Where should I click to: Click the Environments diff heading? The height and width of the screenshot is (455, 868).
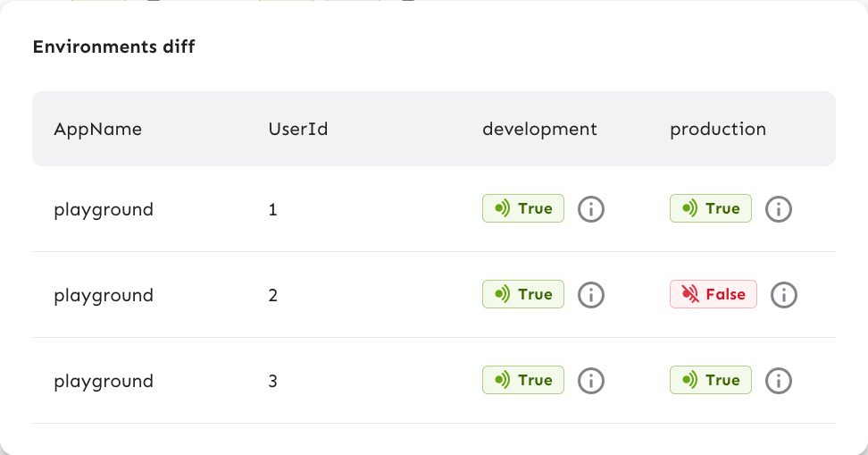(113, 46)
